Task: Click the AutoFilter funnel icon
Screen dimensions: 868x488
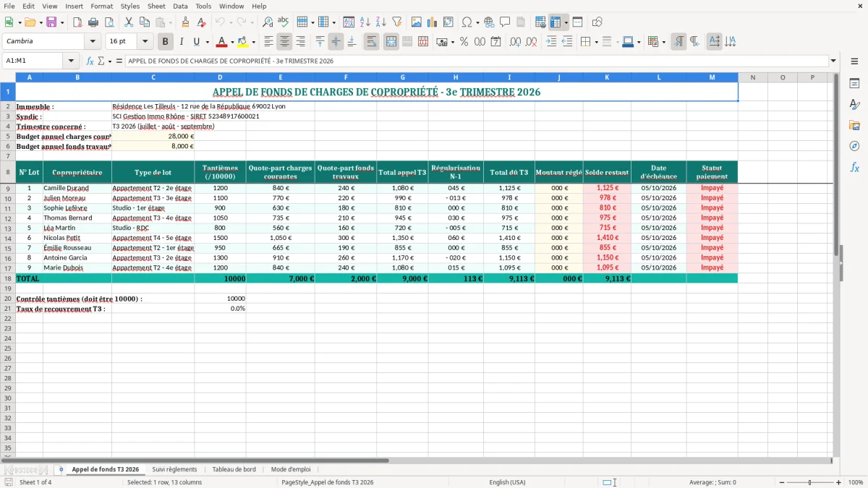Action: coord(396,22)
